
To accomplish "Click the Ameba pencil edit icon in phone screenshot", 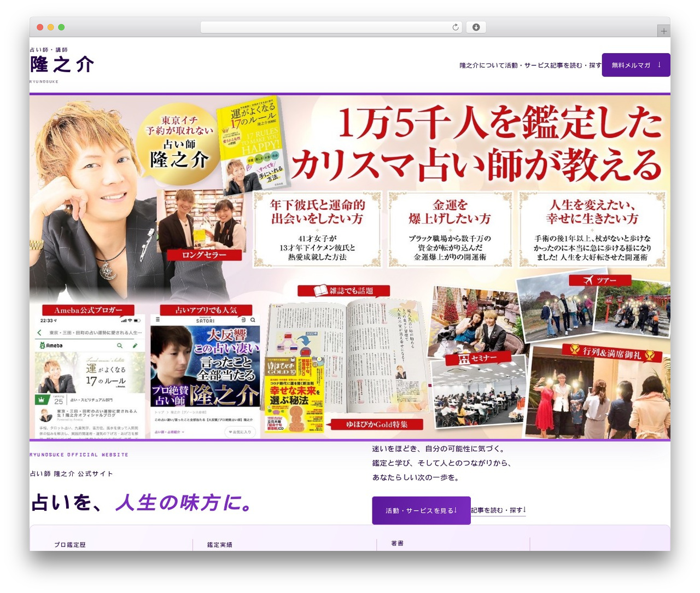I will (135, 346).
